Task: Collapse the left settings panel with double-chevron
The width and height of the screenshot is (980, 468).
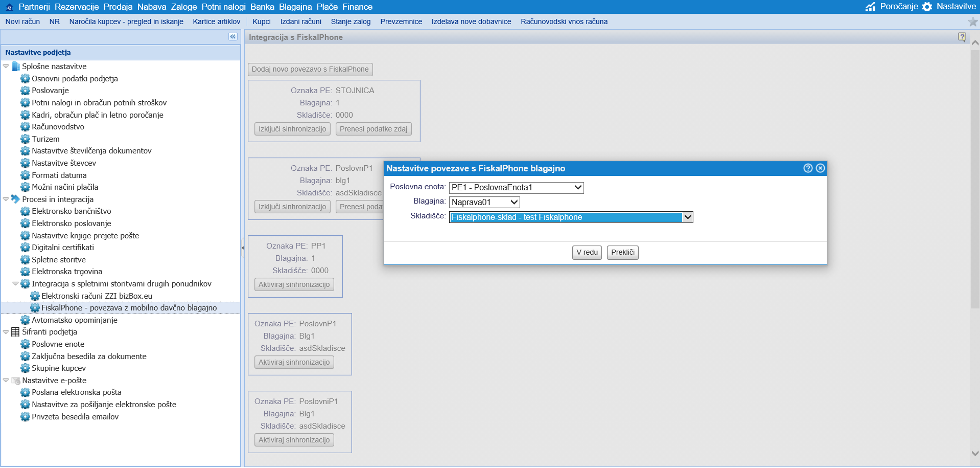Action: click(233, 36)
